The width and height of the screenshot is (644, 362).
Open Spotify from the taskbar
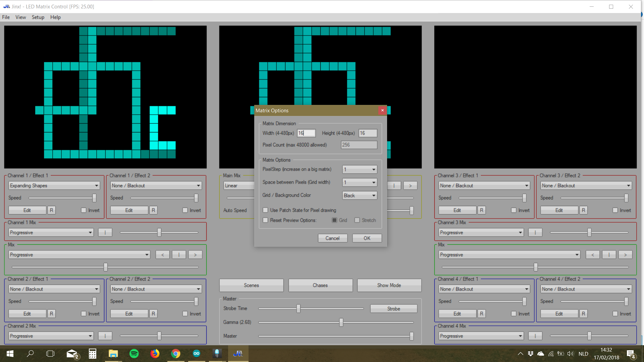[x=134, y=354]
